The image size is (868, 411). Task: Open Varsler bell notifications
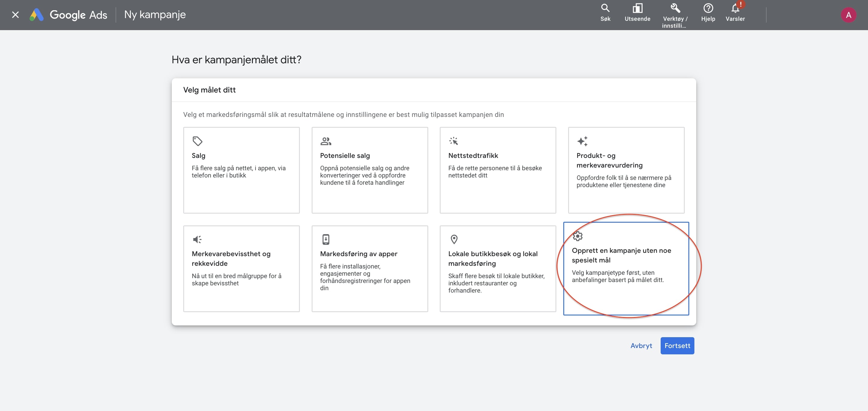(735, 8)
